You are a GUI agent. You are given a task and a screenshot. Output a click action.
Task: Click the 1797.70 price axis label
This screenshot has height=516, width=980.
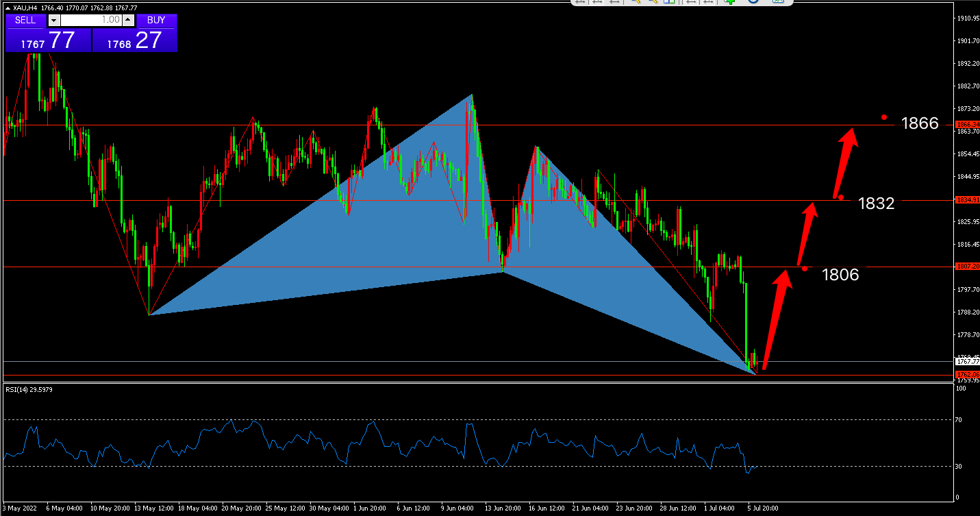(x=968, y=290)
